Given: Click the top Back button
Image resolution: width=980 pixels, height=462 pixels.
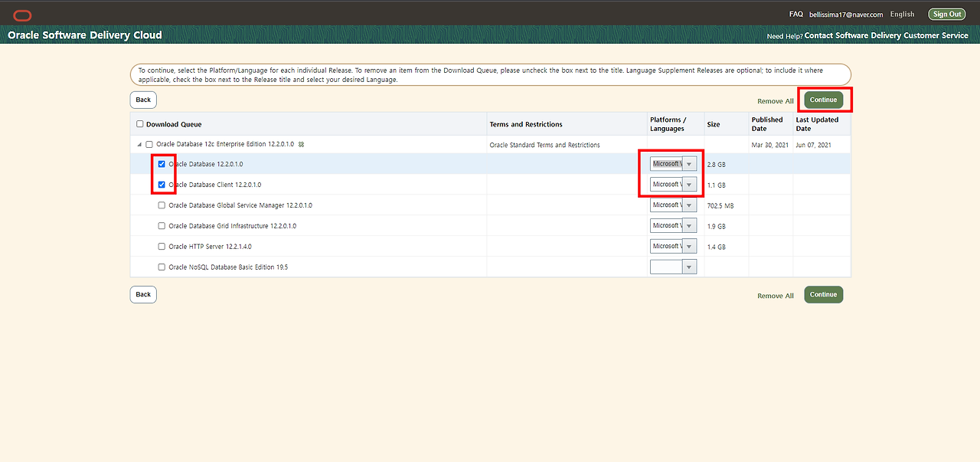Looking at the screenshot, I should [143, 100].
